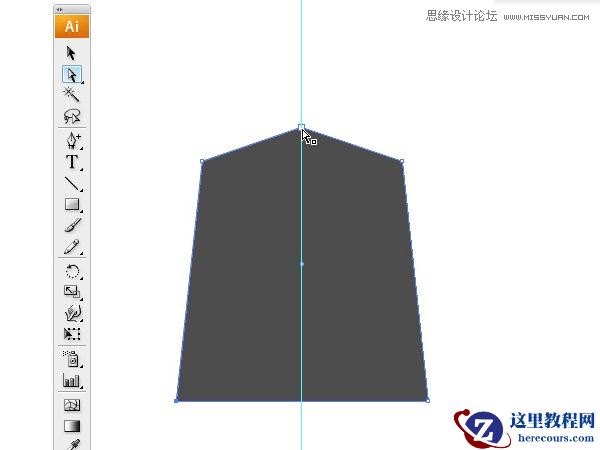Select the Mesh tool
This screenshot has width=600, height=450.
point(72,405)
